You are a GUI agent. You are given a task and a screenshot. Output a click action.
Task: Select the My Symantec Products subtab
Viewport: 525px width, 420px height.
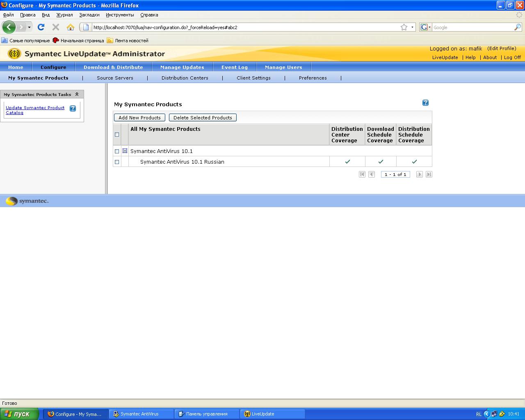(38, 78)
